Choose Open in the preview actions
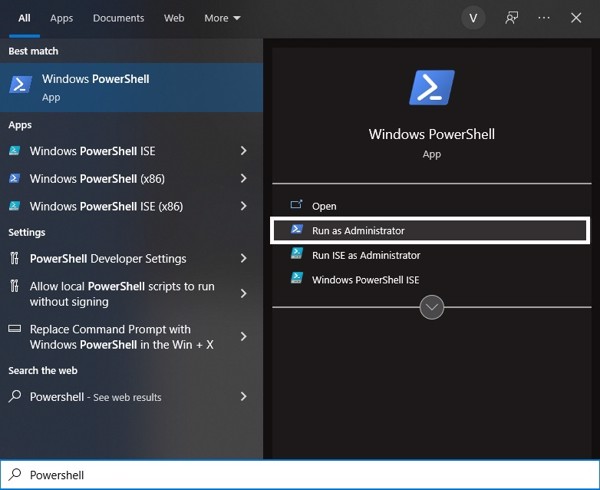This screenshot has width=600, height=490. point(431,206)
